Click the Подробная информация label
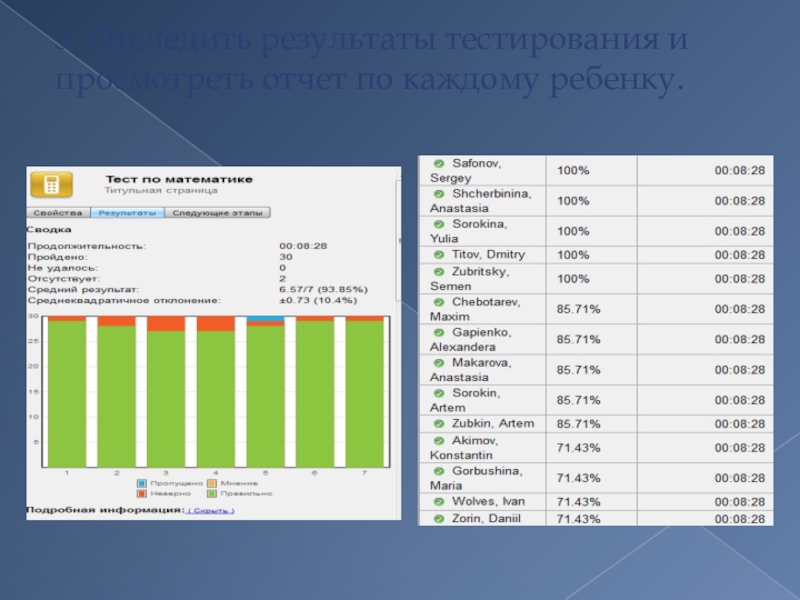The width and height of the screenshot is (800, 600). 106,510
